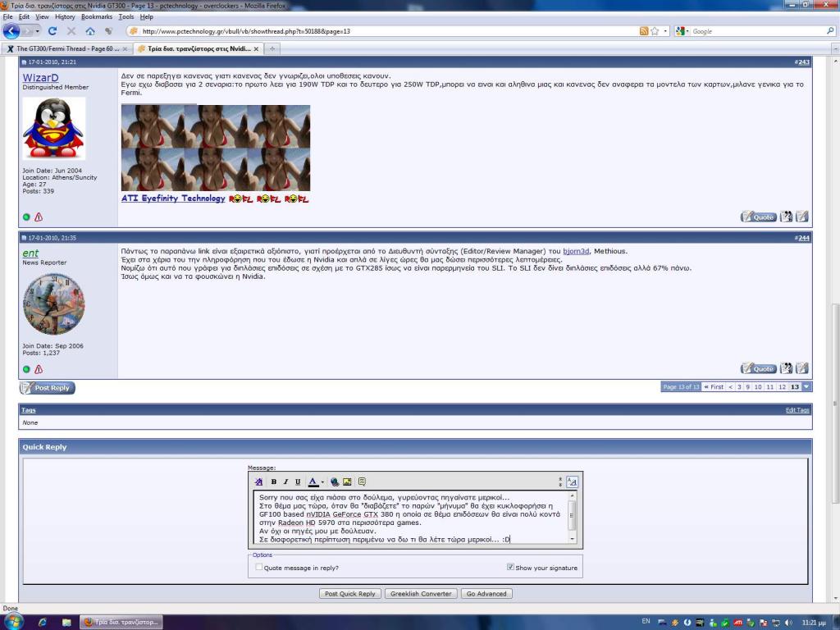The height and width of the screenshot is (630, 840).
Task: Click the Insert Image icon
Action: pos(347,482)
